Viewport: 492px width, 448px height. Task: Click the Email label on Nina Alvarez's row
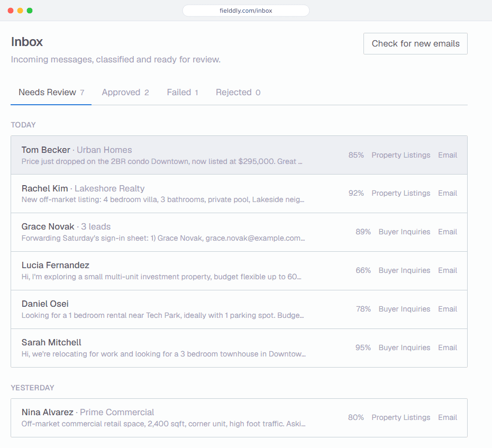coord(448,417)
